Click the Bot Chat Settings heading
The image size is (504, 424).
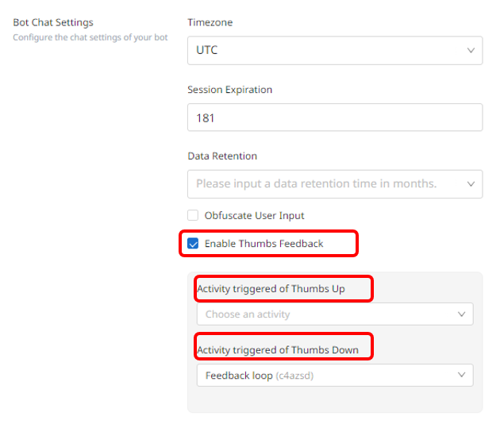click(x=53, y=22)
